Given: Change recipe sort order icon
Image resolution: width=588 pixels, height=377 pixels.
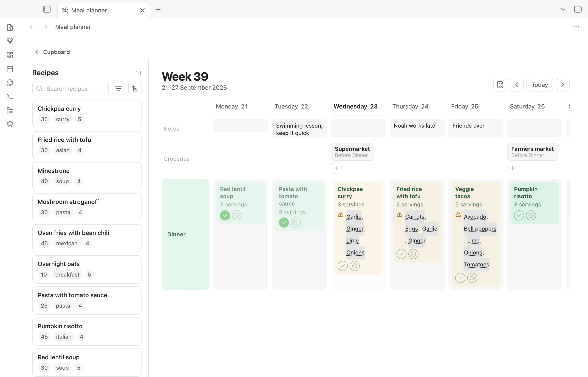Looking at the screenshot, I should 135,88.
